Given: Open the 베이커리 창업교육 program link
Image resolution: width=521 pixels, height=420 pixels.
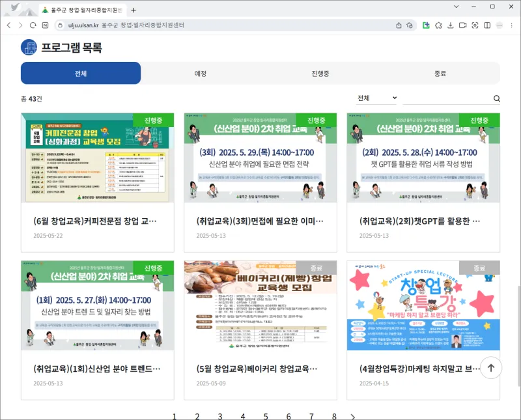Looking at the screenshot, I should coord(257,369).
